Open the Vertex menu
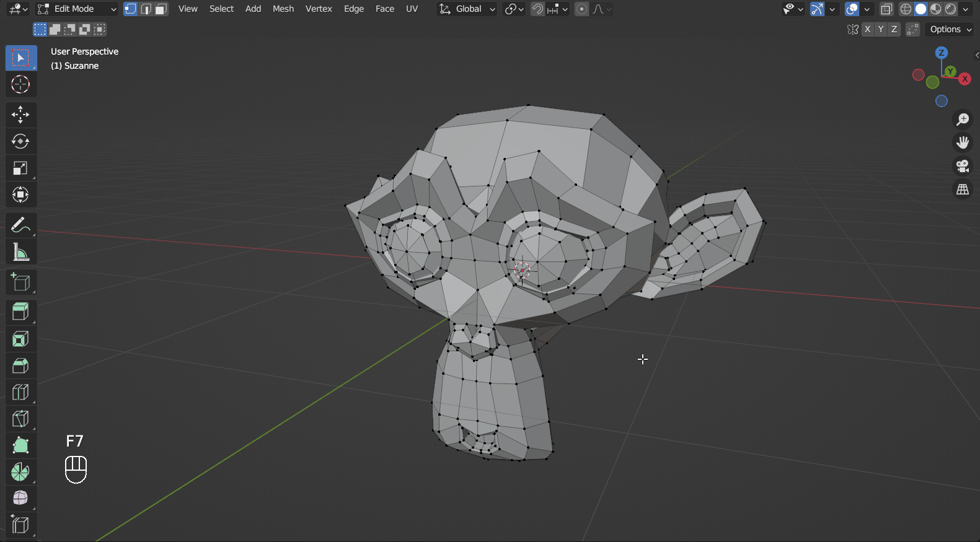The height and width of the screenshot is (542, 980). tap(319, 9)
